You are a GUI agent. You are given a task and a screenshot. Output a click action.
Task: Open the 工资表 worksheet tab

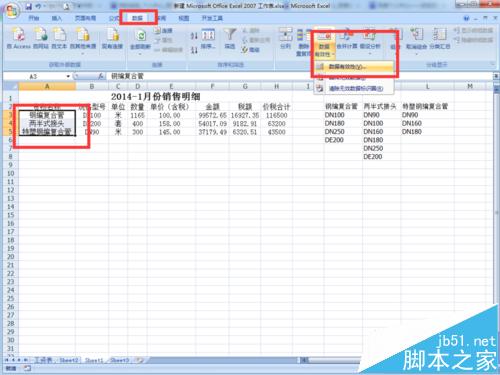coord(44,360)
